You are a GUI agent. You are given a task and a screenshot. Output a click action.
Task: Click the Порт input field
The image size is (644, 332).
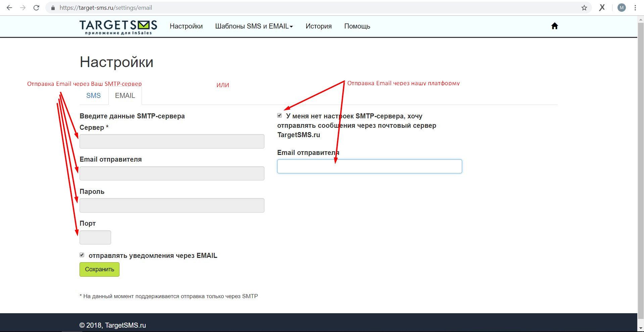[95, 237]
